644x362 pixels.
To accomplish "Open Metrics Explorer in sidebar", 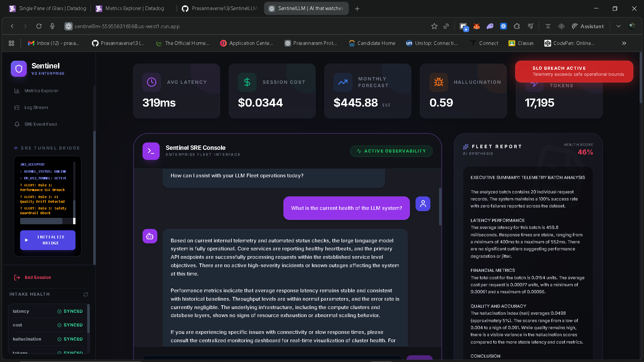I will point(41,90).
